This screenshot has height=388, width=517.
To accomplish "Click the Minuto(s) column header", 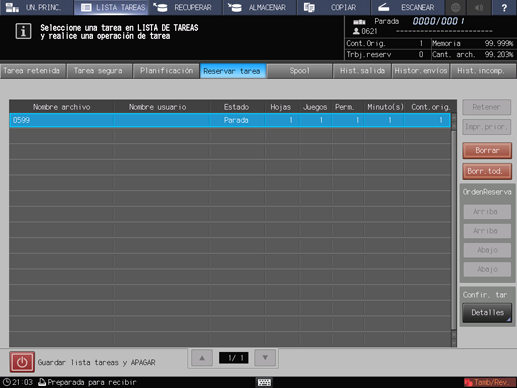I will 385,107.
